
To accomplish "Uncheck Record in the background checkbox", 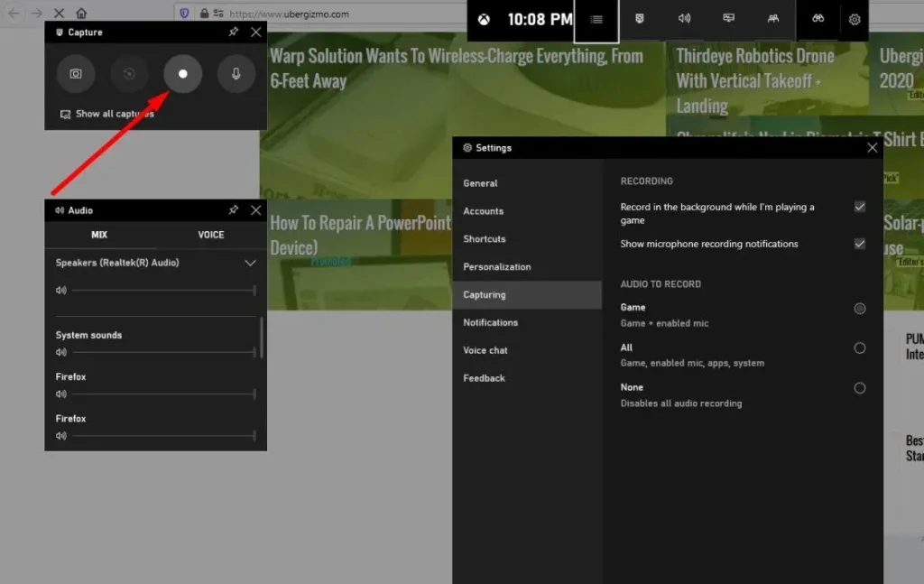I will pos(860,207).
